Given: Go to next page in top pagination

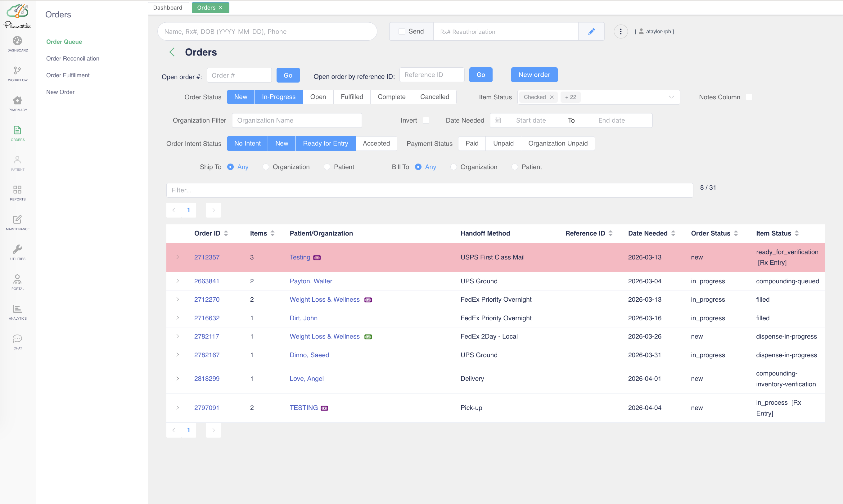Looking at the screenshot, I should [213, 210].
